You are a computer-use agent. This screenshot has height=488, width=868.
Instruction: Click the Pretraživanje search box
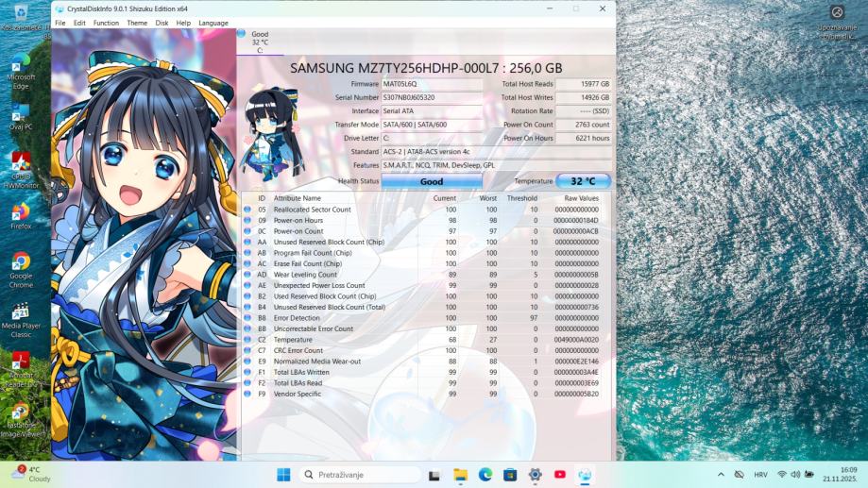pyautogui.click(x=361, y=475)
